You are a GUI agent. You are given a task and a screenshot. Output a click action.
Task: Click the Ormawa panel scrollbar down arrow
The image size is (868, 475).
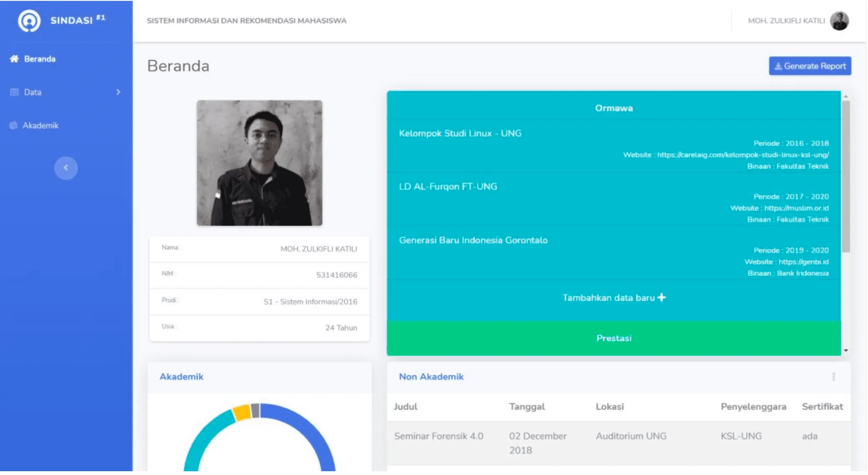(x=846, y=351)
